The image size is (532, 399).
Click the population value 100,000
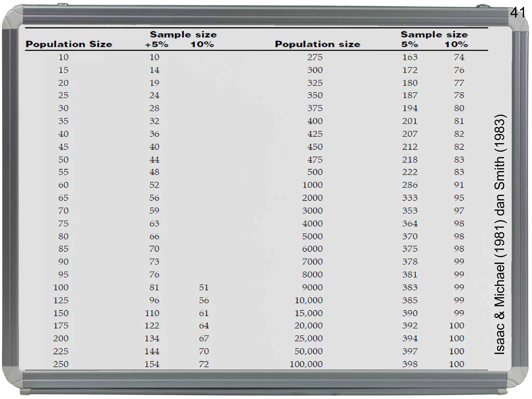coord(306,364)
